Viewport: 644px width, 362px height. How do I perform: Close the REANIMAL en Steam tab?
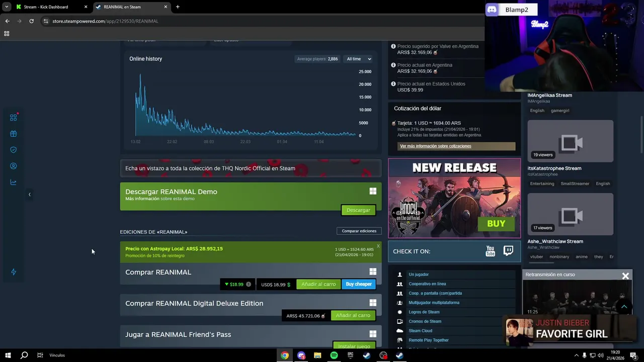[x=166, y=7]
